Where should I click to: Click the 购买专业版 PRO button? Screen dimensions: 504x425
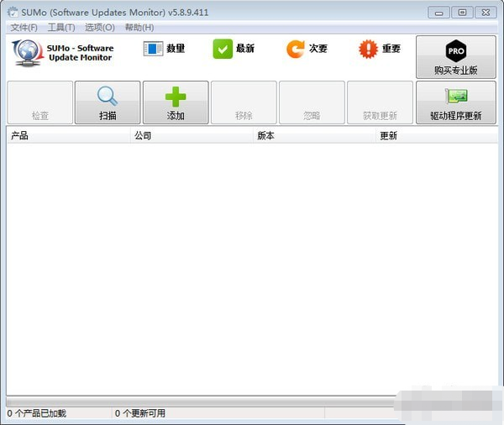[x=456, y=57]
